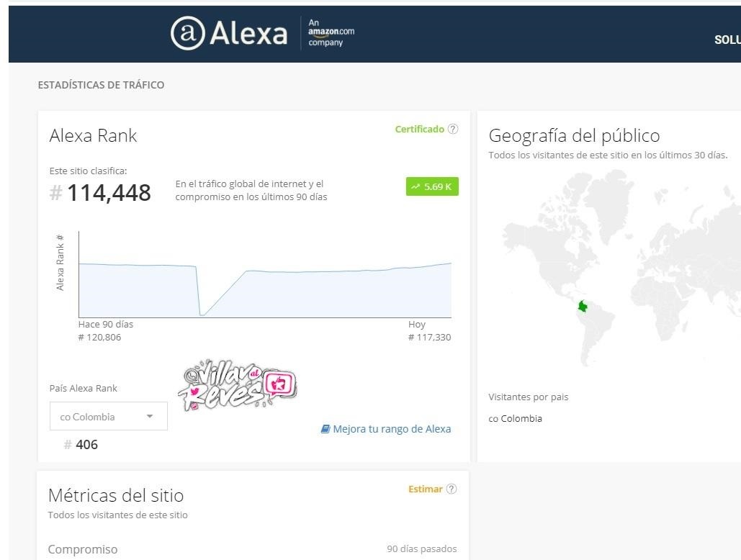Click the Alexa circular logo icon
Screen dimensions: 741x560
[x=188, y=33]
